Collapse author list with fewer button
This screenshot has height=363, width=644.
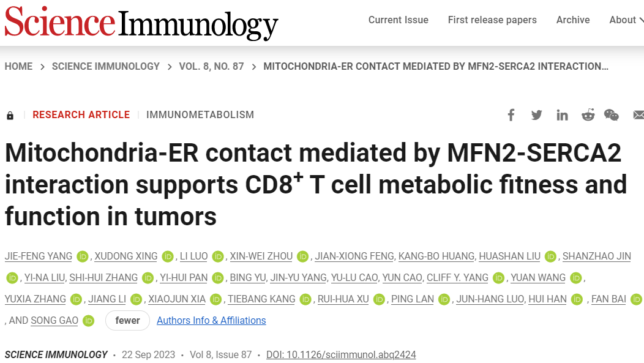[x=127, y=320]
